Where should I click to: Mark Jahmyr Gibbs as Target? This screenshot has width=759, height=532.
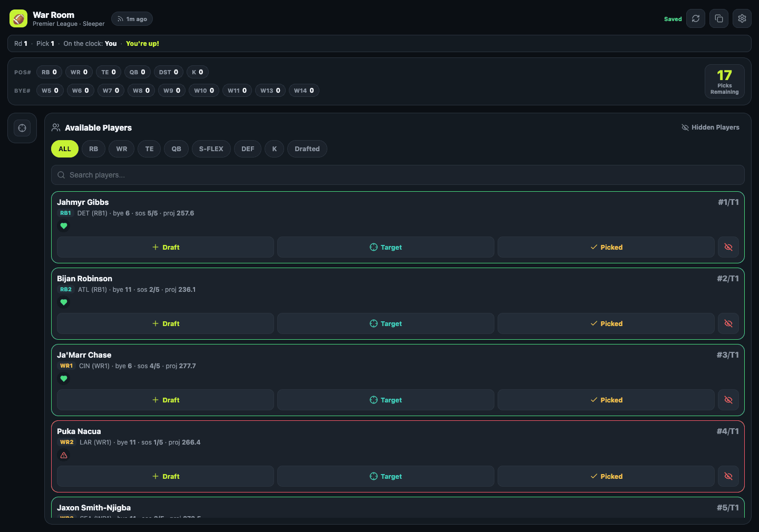[x=386, y=247]
